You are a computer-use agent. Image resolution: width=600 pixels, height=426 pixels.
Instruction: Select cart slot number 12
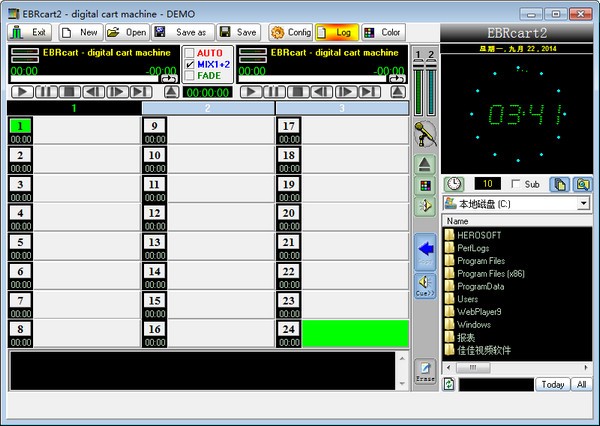155,213
